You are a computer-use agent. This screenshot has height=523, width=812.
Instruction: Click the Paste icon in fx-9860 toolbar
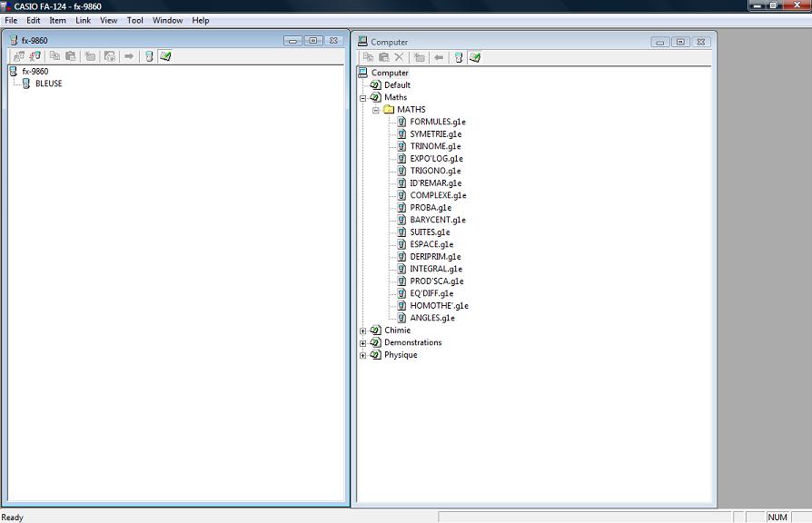tap(71, 56)
